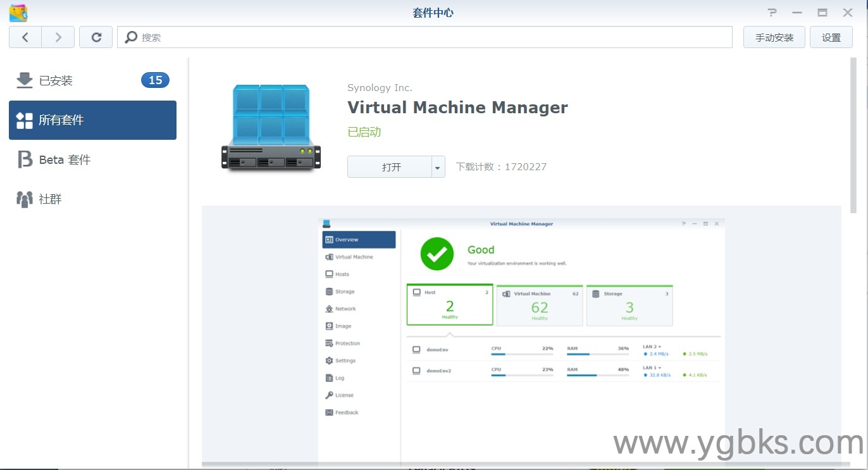Viewport: 868px width, 470px height.
Task: Click the 打开 button
Action: pos(390,167)
